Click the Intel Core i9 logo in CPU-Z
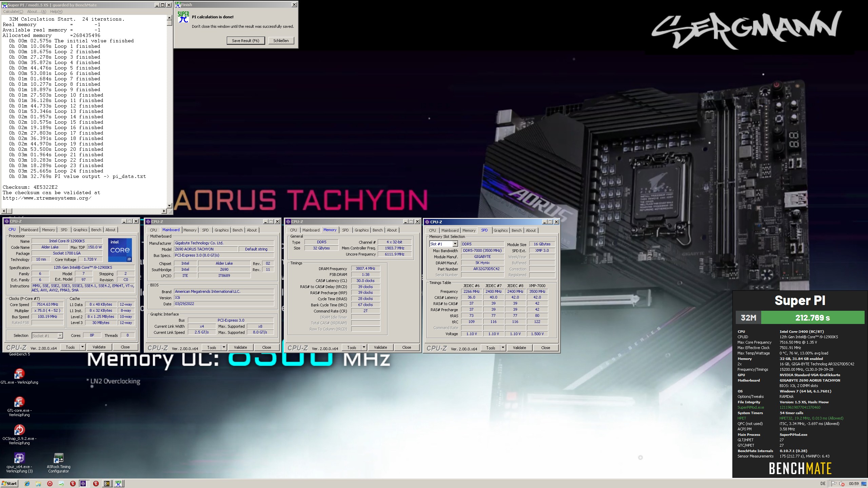 tap(120, 250)
